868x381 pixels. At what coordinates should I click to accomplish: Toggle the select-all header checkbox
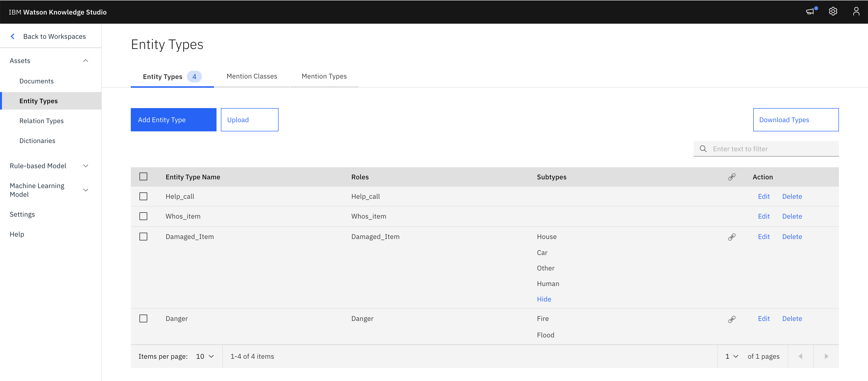[143, 177]
